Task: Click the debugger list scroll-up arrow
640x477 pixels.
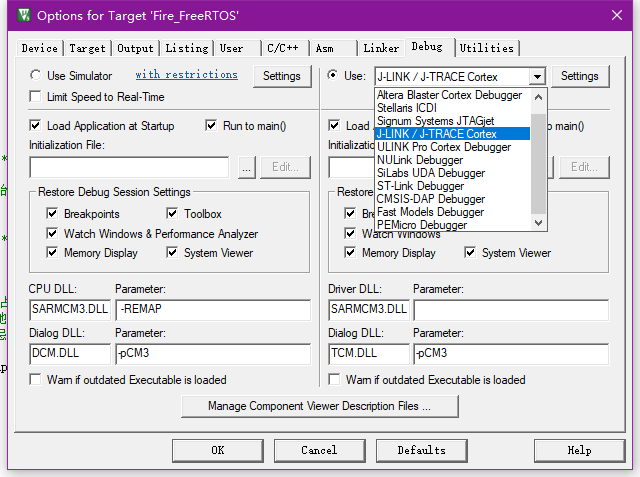Action: tap(538, 97)
